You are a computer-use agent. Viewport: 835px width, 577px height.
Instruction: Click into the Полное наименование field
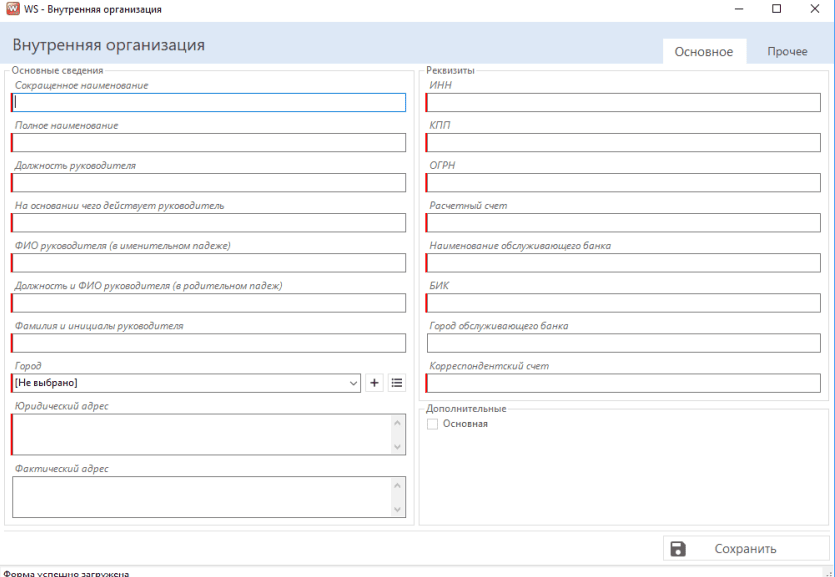(210, 142)
